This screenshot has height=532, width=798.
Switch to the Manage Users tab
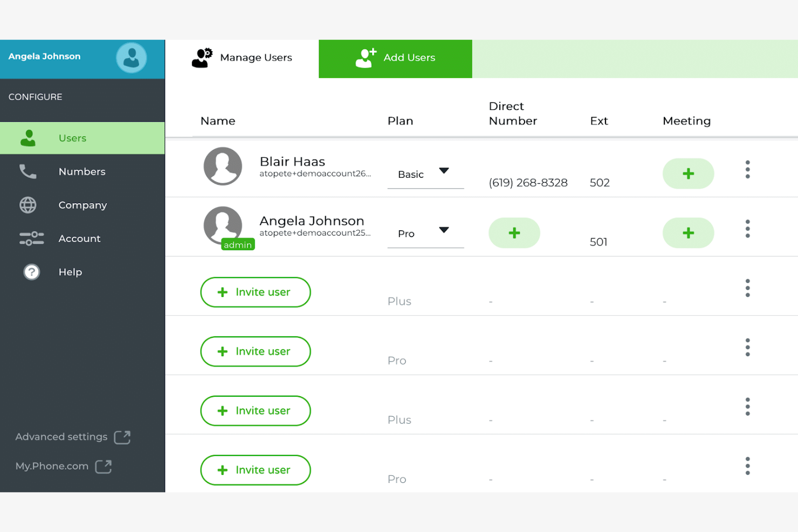[x=242, y=58]
